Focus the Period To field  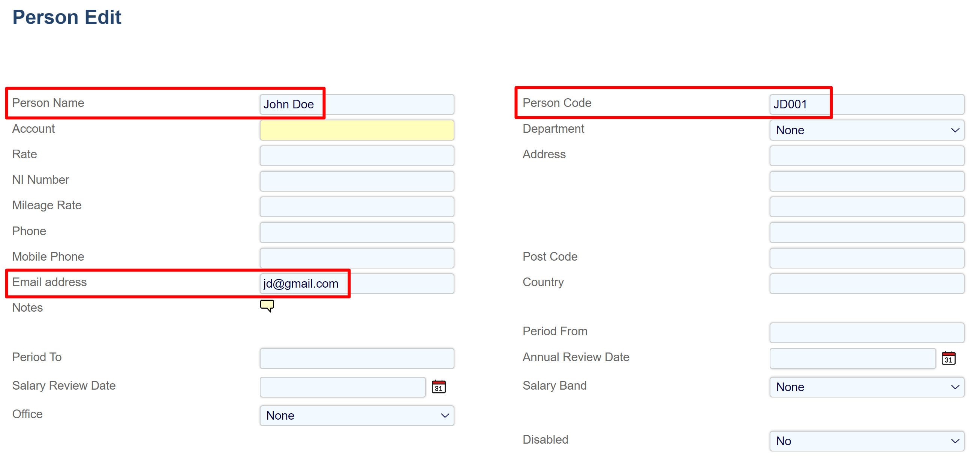357,358
